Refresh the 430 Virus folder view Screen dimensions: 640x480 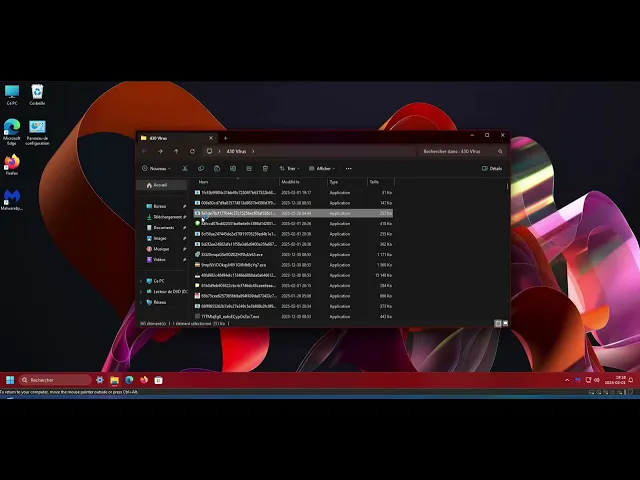[x=192, y=151]
